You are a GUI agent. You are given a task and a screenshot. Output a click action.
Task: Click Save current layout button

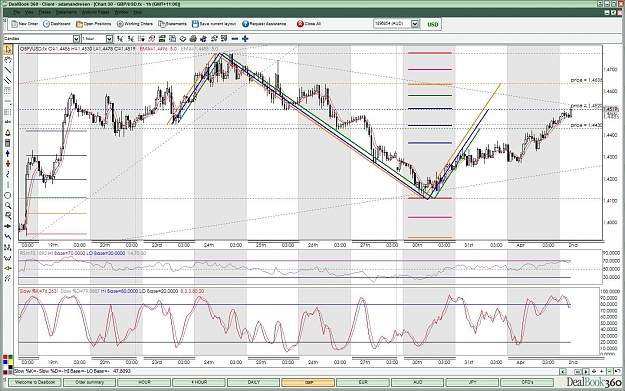click(x=214, y=24)
